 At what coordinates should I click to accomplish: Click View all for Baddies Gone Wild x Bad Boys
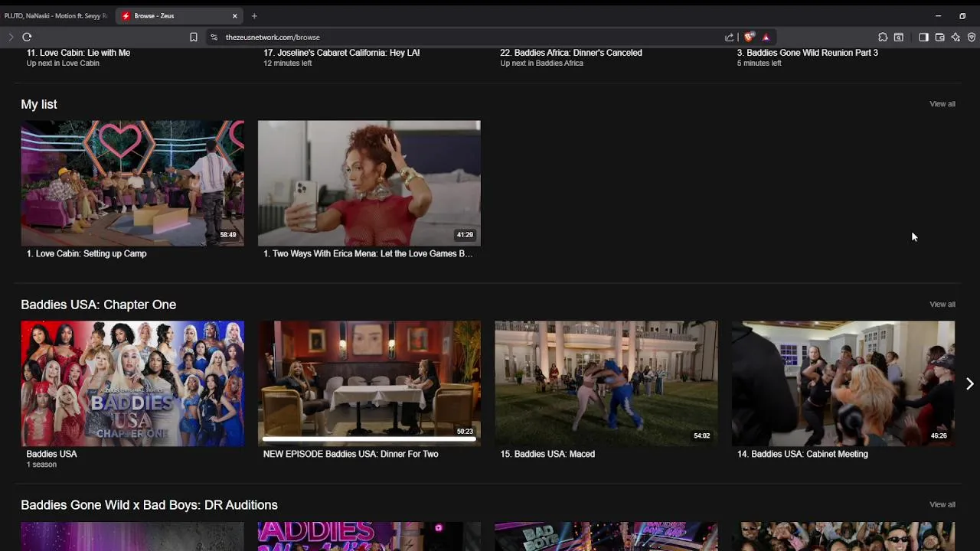coord(942,505)
